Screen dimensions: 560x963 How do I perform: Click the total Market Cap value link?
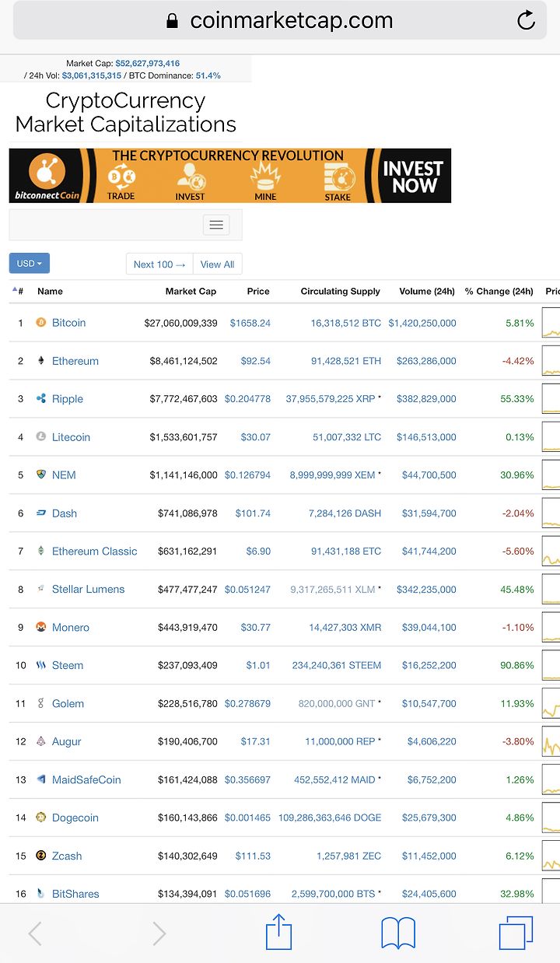pos(148,63)
